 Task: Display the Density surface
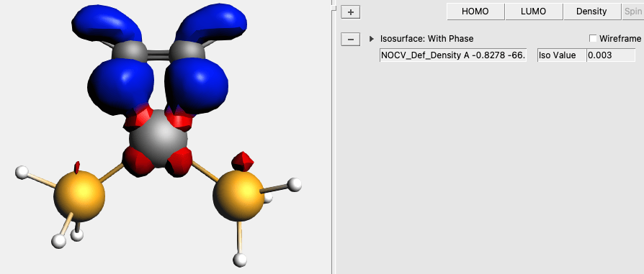[x=591, y=12]
